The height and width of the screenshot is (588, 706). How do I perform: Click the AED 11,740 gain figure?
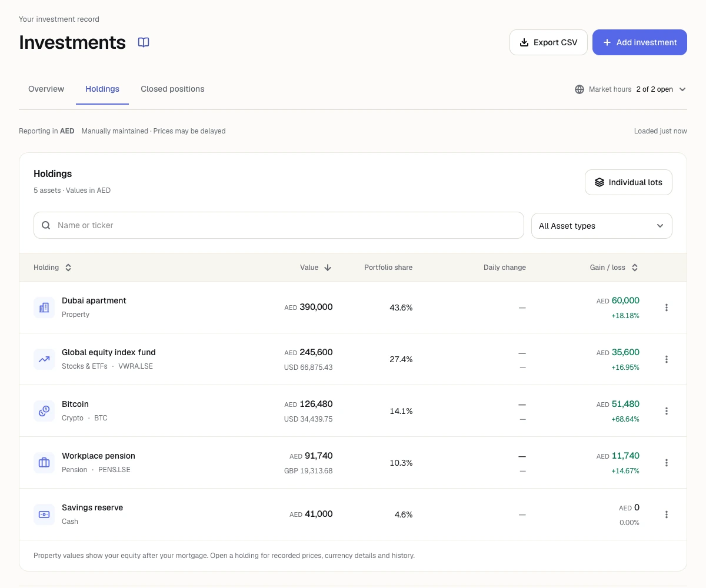point(618,456)
